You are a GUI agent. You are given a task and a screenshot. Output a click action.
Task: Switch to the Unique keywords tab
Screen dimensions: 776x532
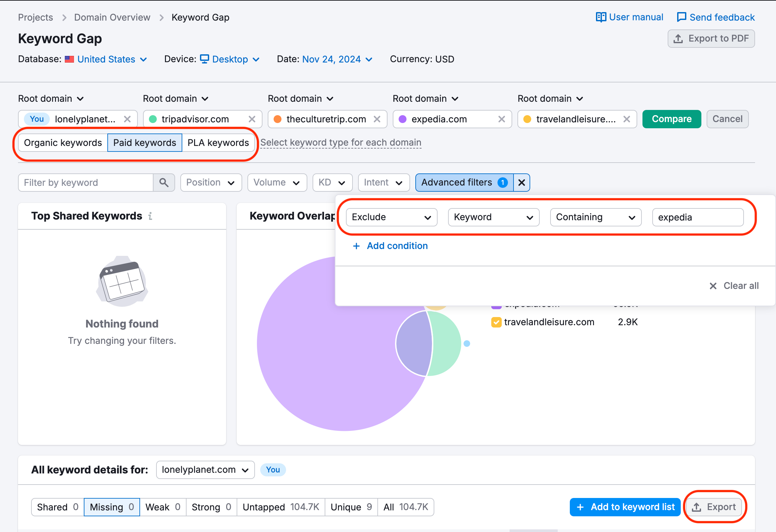click(x=351, y=507)
